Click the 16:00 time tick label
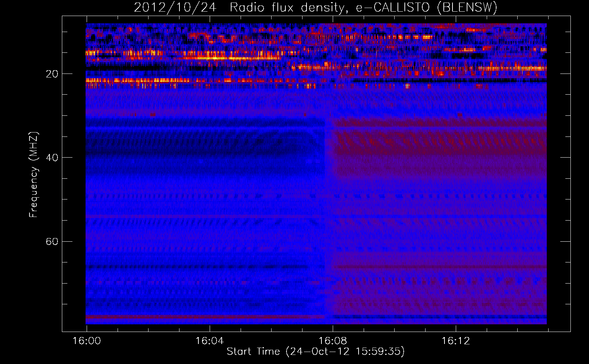This screenshot has width=589, height=364. [x=87, y=341]
